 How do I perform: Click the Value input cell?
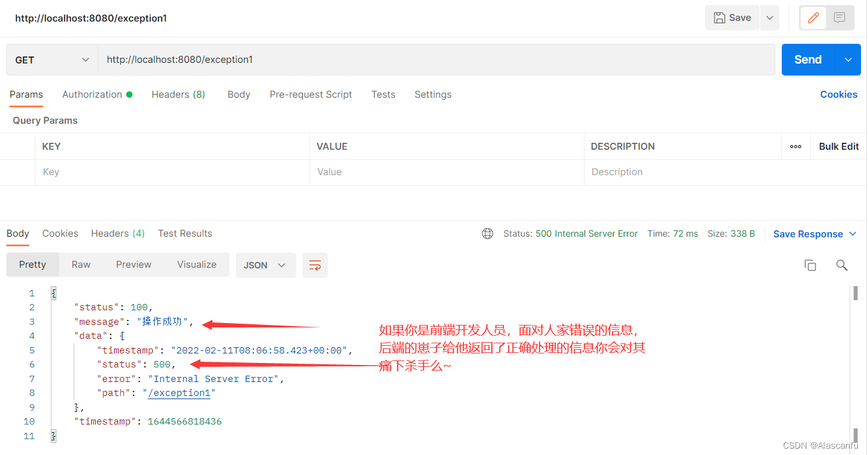pyautogui.click(x=446, y=172)
